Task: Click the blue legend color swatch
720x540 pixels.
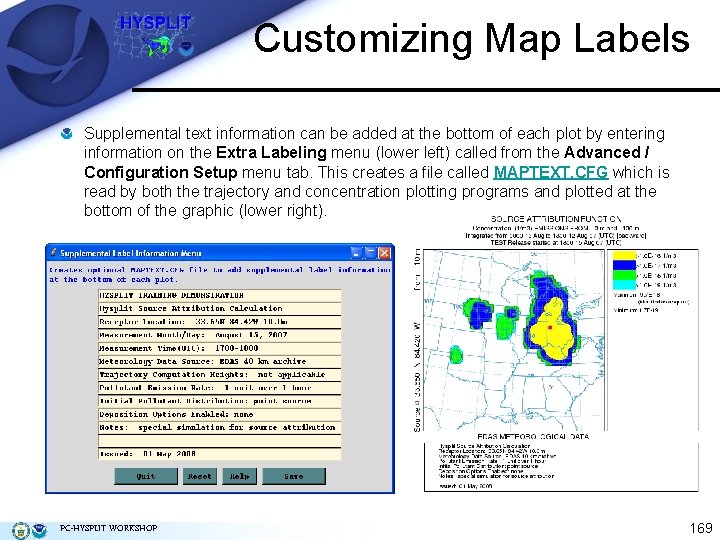Action: coord(624,265)
